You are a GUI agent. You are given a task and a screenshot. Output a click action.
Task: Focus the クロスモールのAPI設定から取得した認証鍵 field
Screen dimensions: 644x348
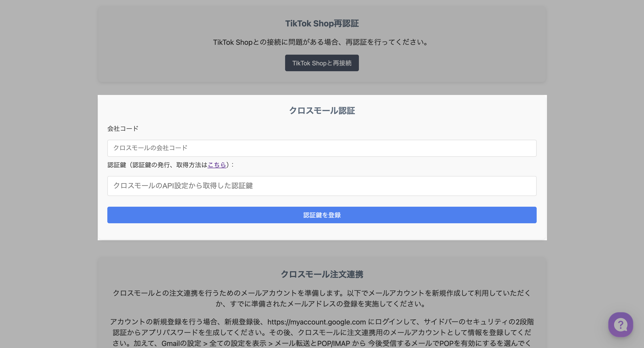[322, 186]
